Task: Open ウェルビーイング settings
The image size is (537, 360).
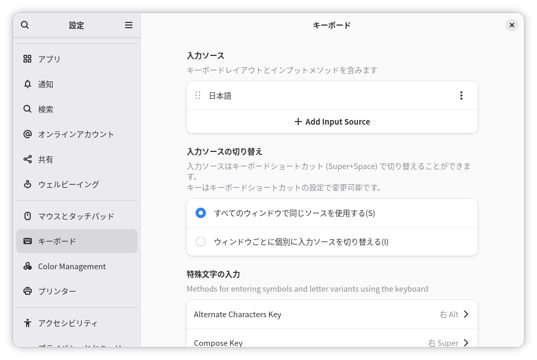Action: [77, 184]
